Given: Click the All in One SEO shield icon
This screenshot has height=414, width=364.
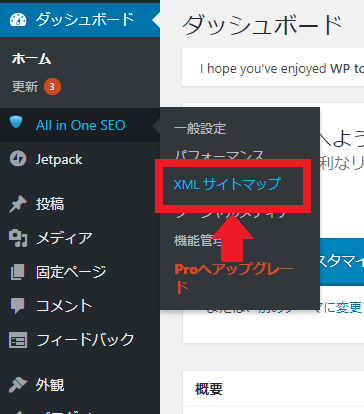Looking at the screenshot, I should click(x=16, y=122).
